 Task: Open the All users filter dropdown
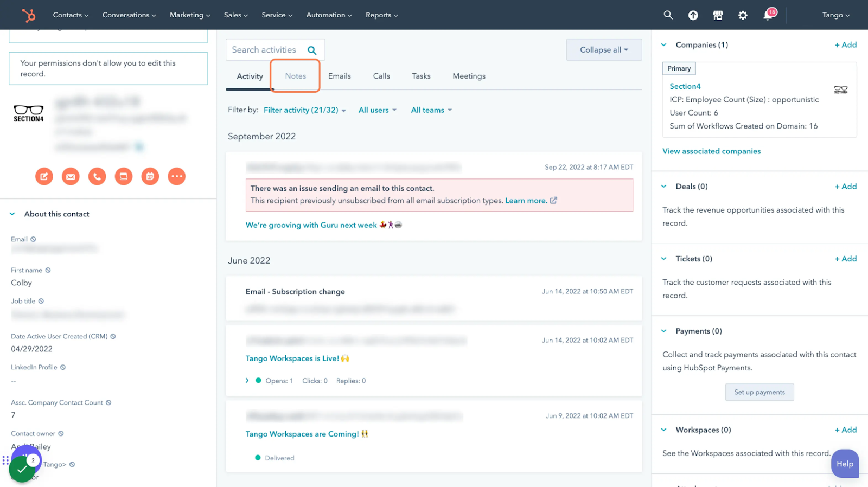[x=378, y=110]
